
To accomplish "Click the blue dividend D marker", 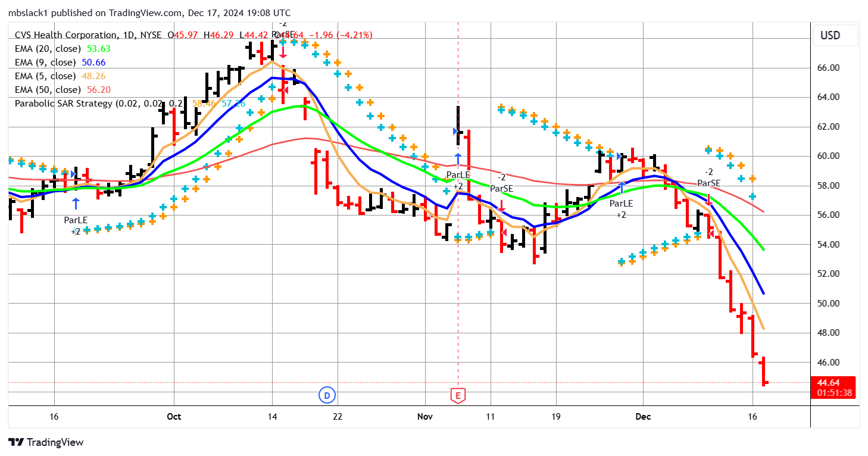I will click(x=326, y=395).
